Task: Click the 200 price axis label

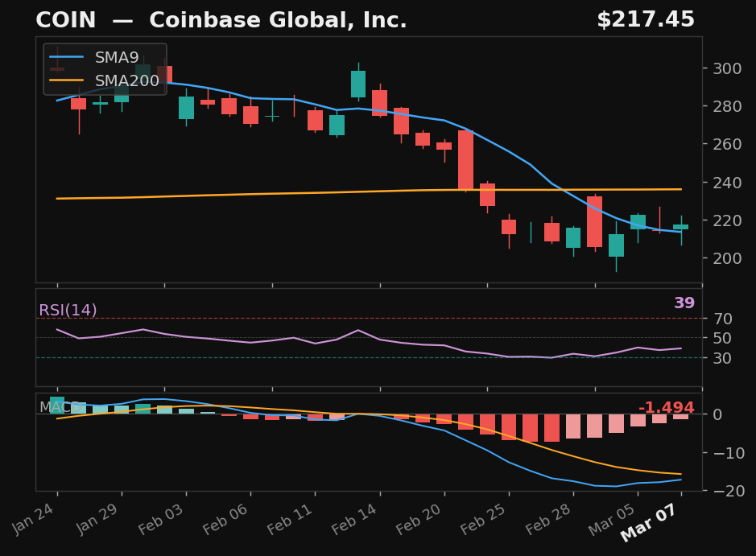Action: 728,258
